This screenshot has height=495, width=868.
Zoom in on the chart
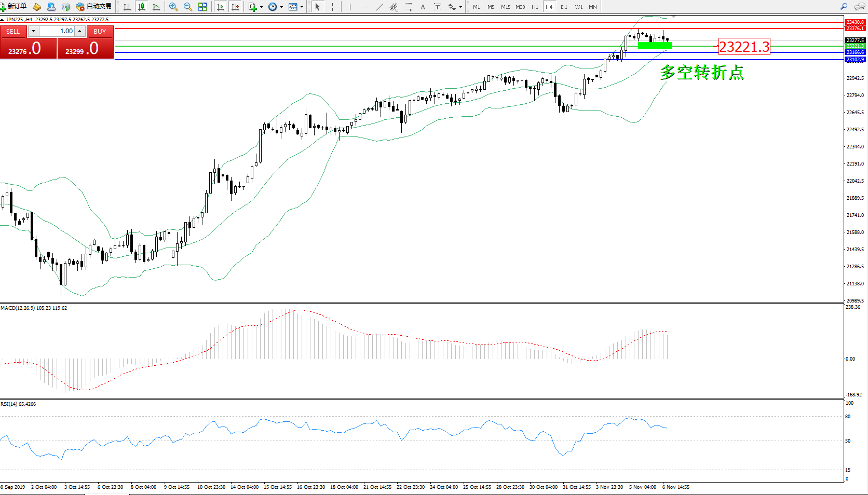tap(173, 7)
